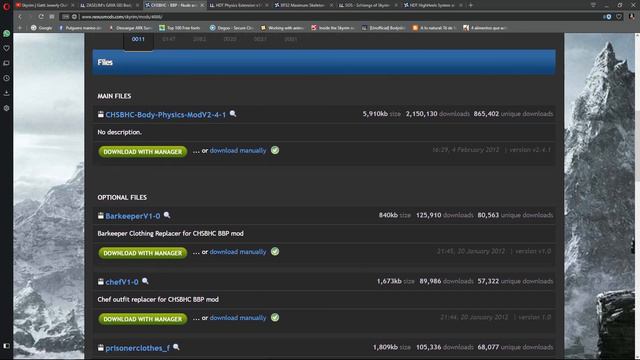The height and width of the screenshot is (360, 640).
Task: Click the 'No description.' text
Action: tap(120, 132)
